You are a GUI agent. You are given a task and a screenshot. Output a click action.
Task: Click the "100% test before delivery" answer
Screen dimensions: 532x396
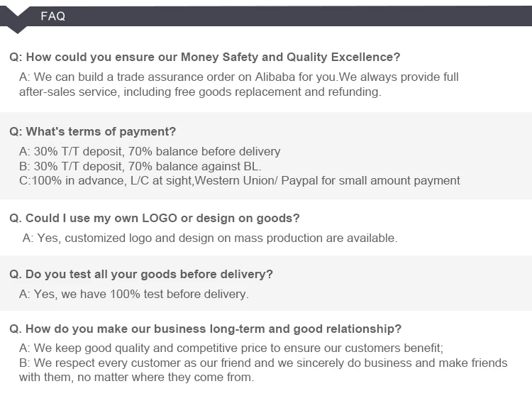tap(134, 294)
